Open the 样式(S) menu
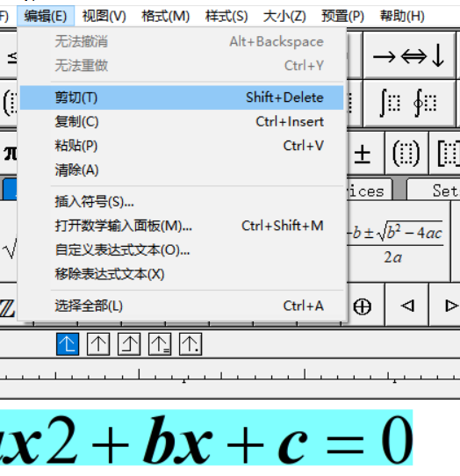The height and width of the screenshot is (476, 460). click(x=226, y=16)
